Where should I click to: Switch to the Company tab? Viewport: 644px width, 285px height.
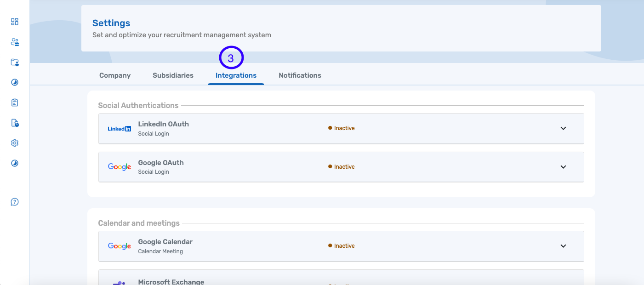(x=114, y=75)
